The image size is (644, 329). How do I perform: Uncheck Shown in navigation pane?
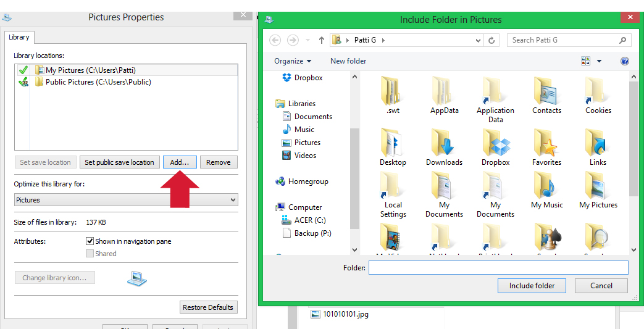(x=90, y=241)
